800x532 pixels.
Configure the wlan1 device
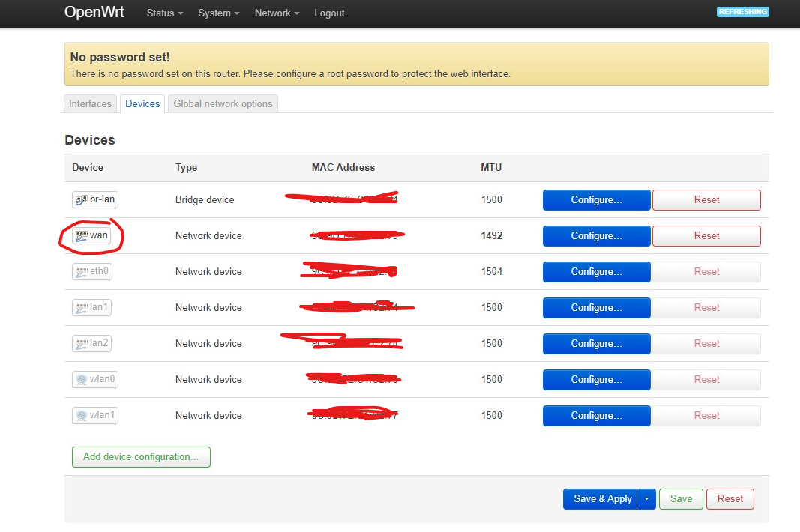pyautogui.click(x=596, y=416)
